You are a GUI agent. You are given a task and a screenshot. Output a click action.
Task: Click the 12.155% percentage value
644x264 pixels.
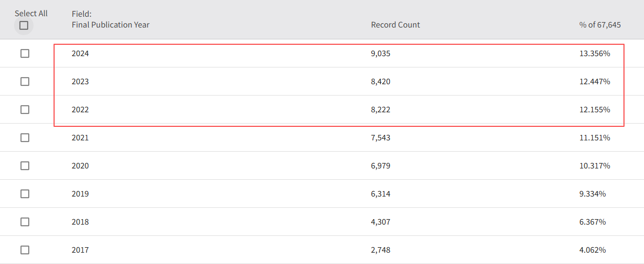[x=594, y=110]
